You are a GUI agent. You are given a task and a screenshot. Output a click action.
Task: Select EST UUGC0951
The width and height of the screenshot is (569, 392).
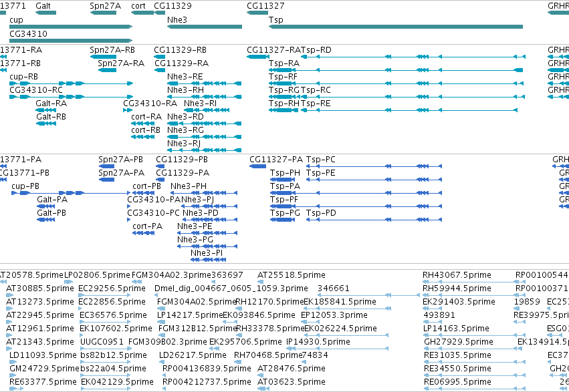(x=105, y=349)
